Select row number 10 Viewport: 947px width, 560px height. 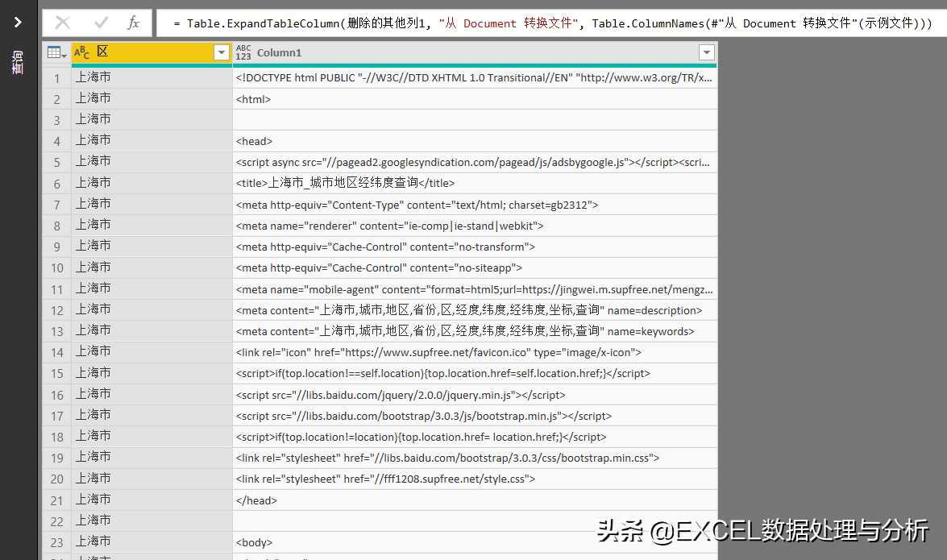[56, 268]
